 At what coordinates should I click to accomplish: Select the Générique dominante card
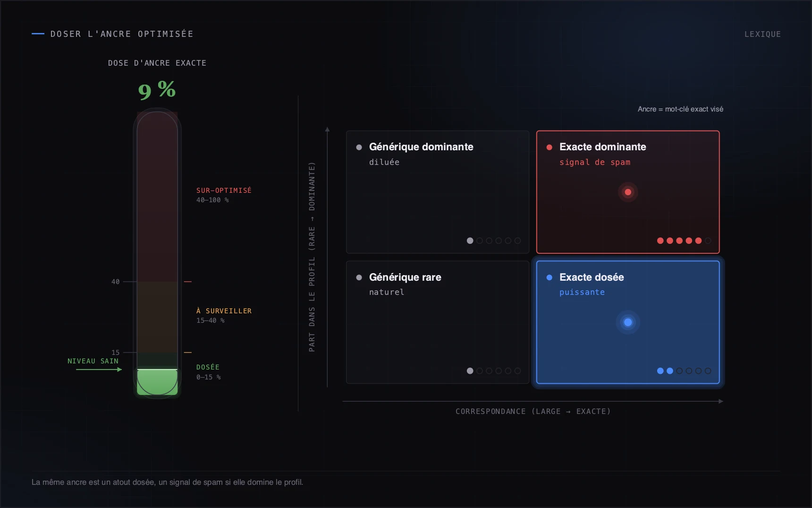[438, 192]
